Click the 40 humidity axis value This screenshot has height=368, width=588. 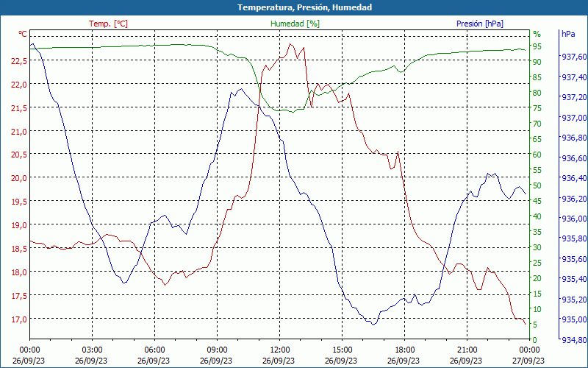point(537,216)
